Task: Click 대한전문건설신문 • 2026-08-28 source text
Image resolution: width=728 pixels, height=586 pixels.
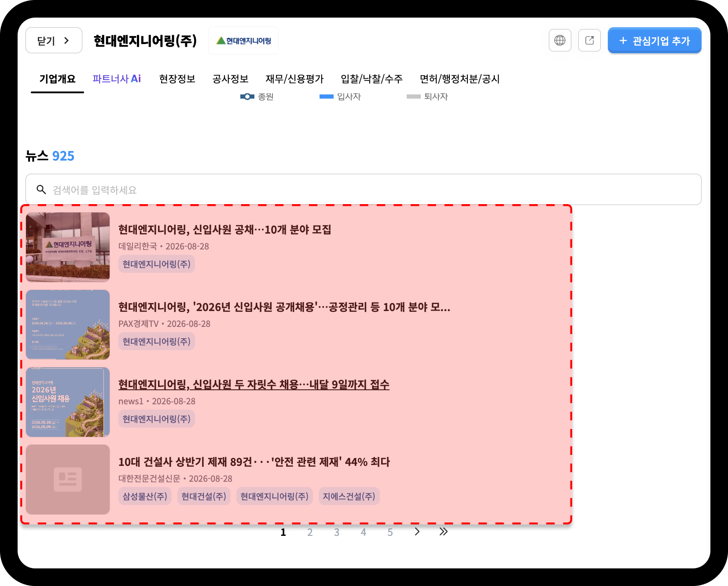Action: (x=175, y=479)
